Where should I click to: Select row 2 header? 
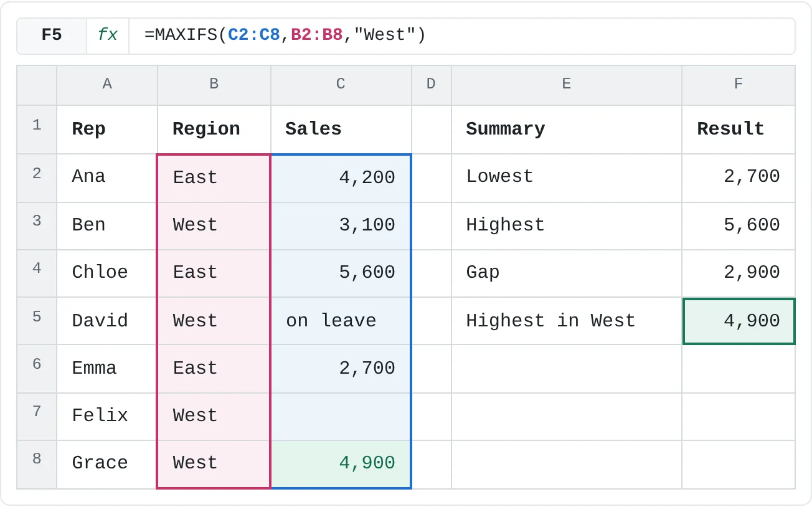37,178
